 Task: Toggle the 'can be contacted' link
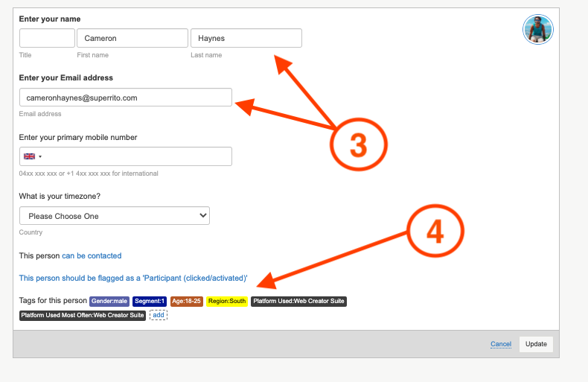point(92,255)
